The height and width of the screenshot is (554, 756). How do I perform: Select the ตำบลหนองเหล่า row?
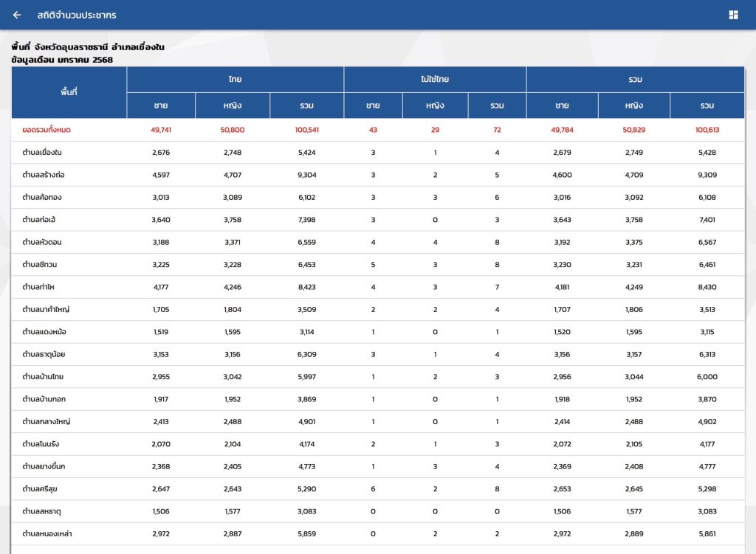[47, 534]
